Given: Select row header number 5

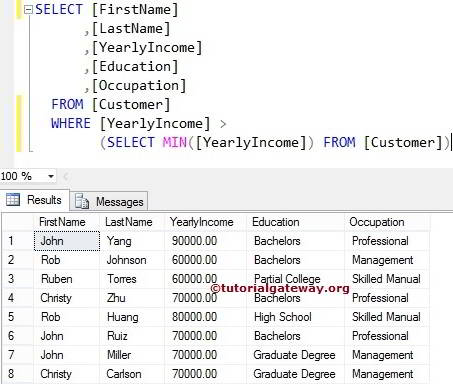Looking at the screenshot, I should [18, 317].
